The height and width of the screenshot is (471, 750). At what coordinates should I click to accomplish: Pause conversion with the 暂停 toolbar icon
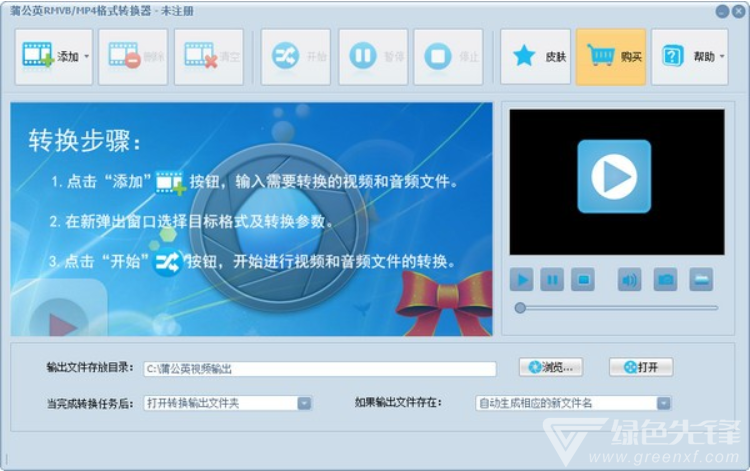pos(363,57)
